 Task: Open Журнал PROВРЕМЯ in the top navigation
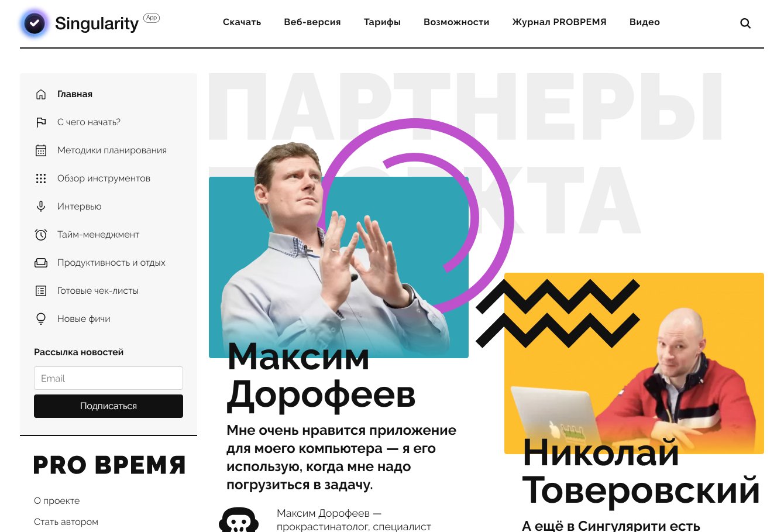[x=559, y=22]
